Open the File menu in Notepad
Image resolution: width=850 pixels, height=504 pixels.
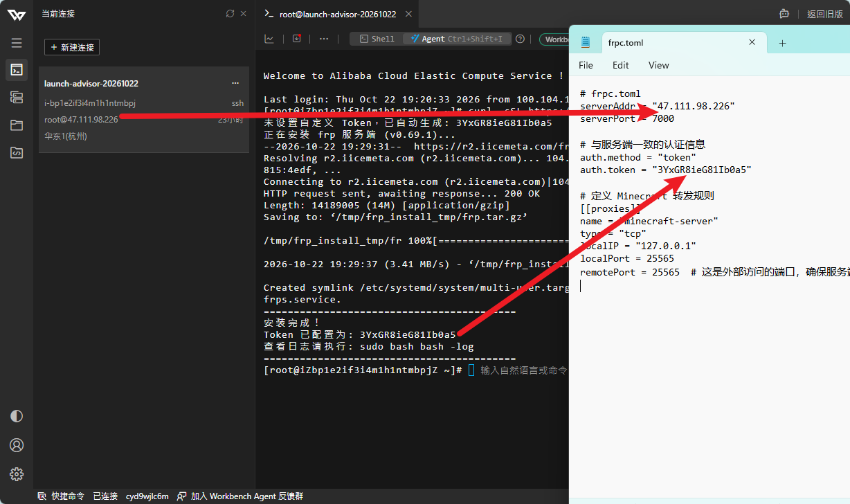[x=586, y=65]
